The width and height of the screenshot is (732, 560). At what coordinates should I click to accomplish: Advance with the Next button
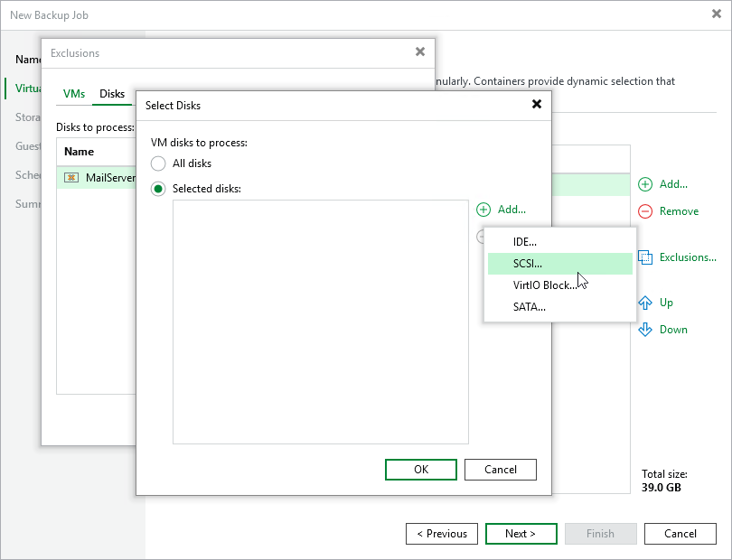[x=521, y=533]
